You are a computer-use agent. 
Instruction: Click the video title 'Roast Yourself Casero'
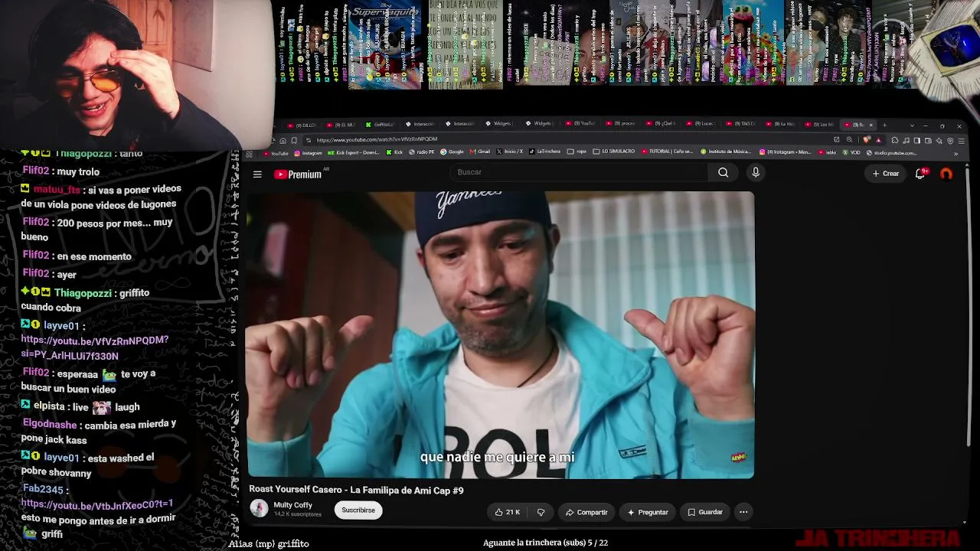[356, 491]
